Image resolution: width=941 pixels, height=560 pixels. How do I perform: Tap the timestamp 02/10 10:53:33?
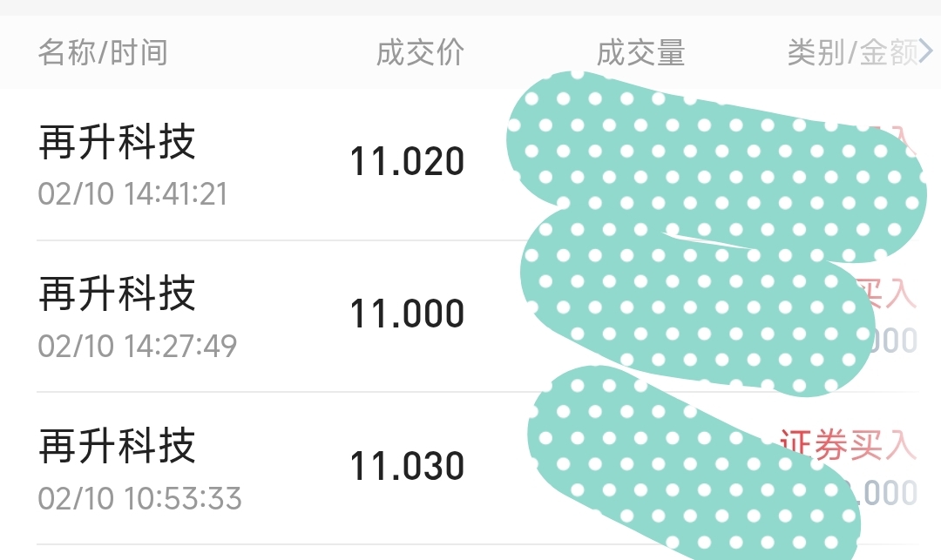pos(139,498)
